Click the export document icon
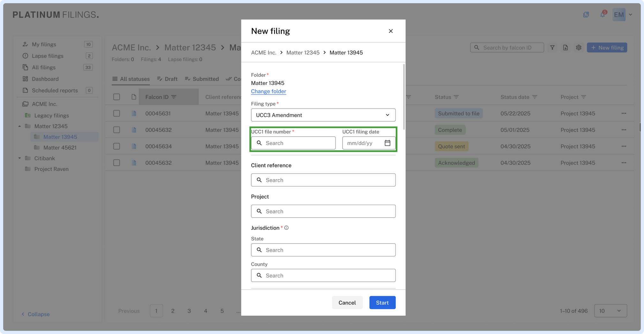 [x=565, y=48]
